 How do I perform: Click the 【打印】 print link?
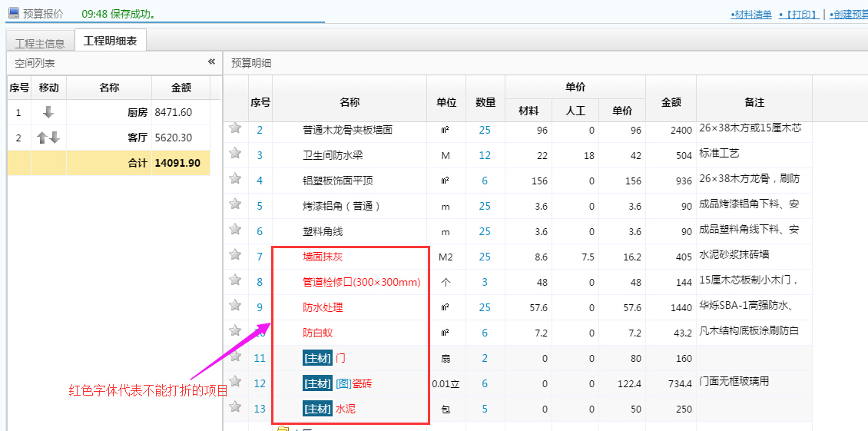pos(799,15)
